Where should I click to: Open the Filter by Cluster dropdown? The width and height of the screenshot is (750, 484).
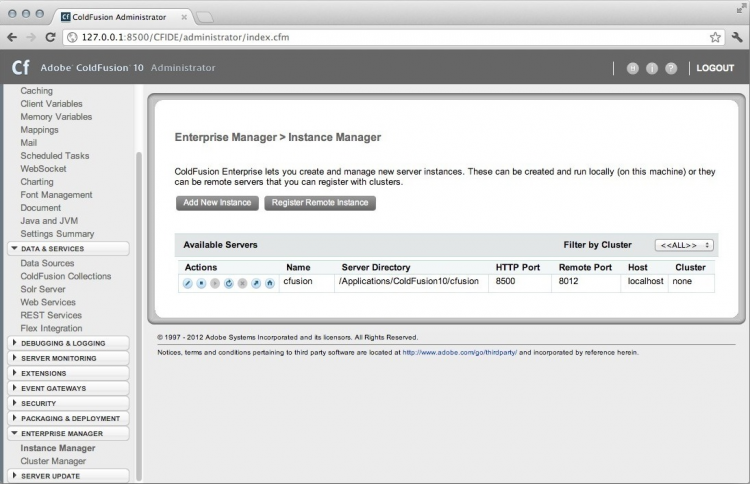coord(684,245)
